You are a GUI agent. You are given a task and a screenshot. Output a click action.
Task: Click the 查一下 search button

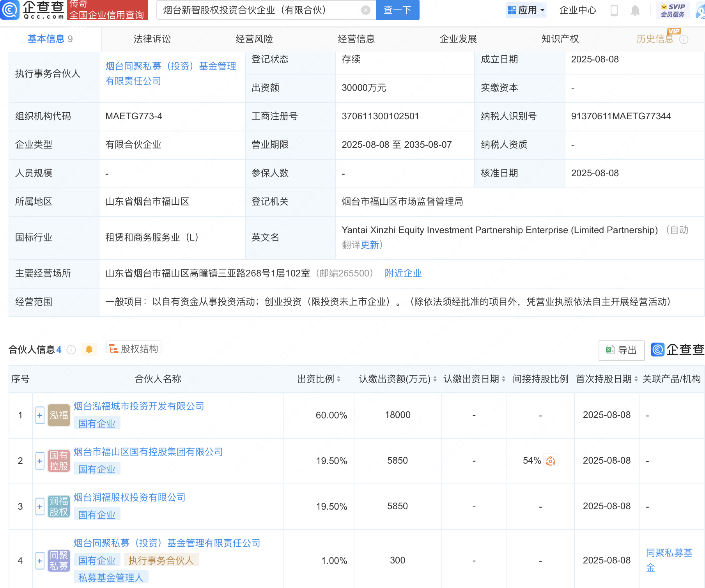click(397, 10)
